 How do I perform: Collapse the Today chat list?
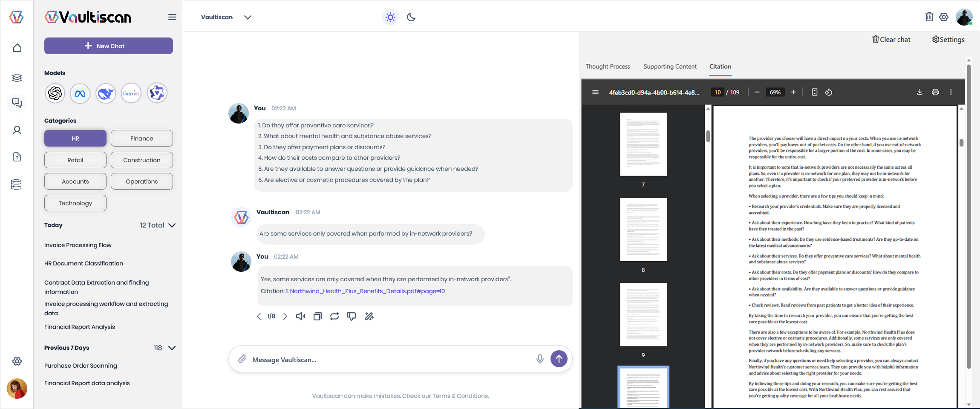click(172, 225)
